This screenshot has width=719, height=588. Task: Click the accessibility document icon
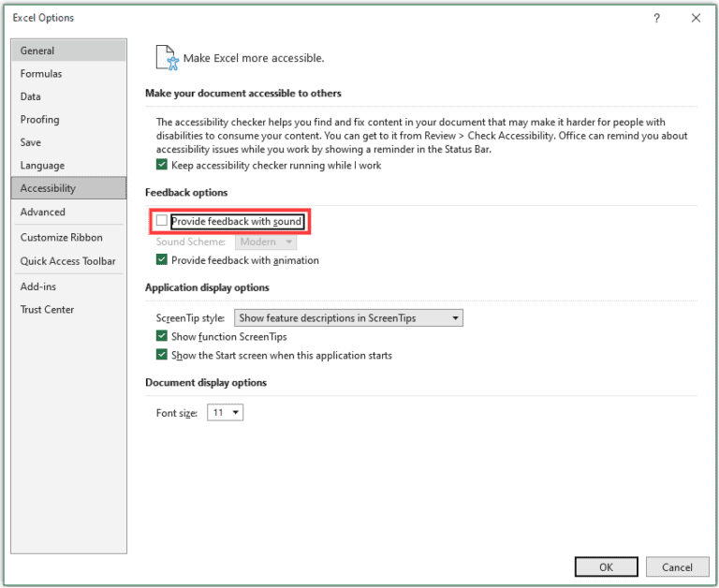pyautogui.click(x=167, y=58)
